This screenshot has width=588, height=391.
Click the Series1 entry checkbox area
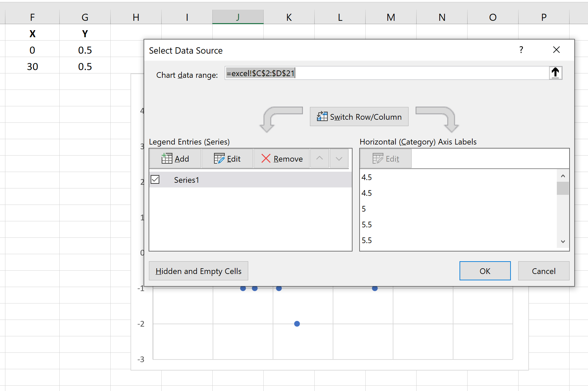click(155, 179)
